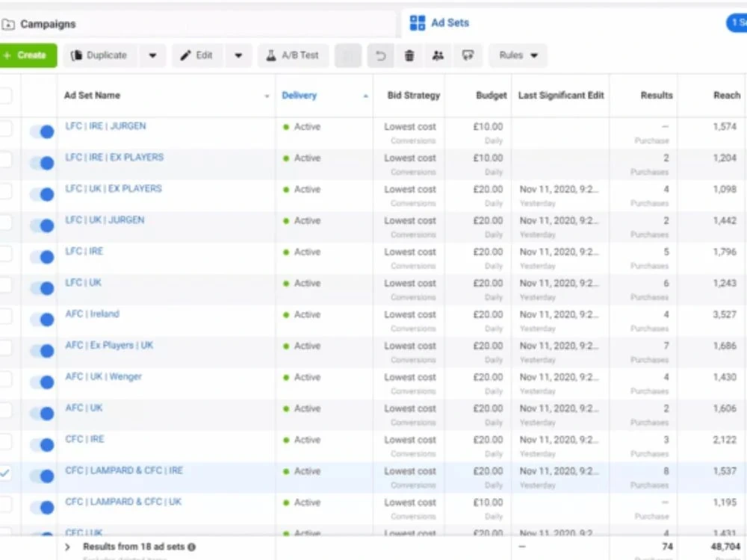Click the Undo arrow icon in toolbar
The image size is (747, 560).
click(381, 56)
